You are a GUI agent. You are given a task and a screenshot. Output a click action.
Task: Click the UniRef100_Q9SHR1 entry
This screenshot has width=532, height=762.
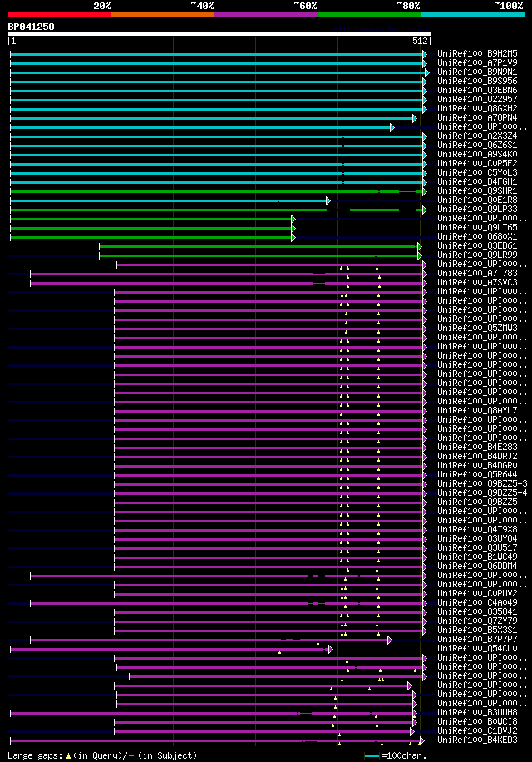pos(477,191)
